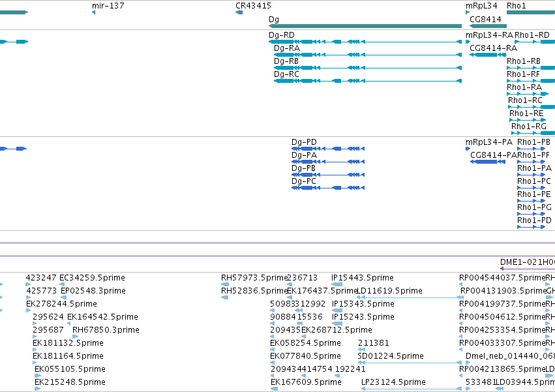Select the EK268712.5prime EST
Screen dimensions: 555x392
(303, 337)
